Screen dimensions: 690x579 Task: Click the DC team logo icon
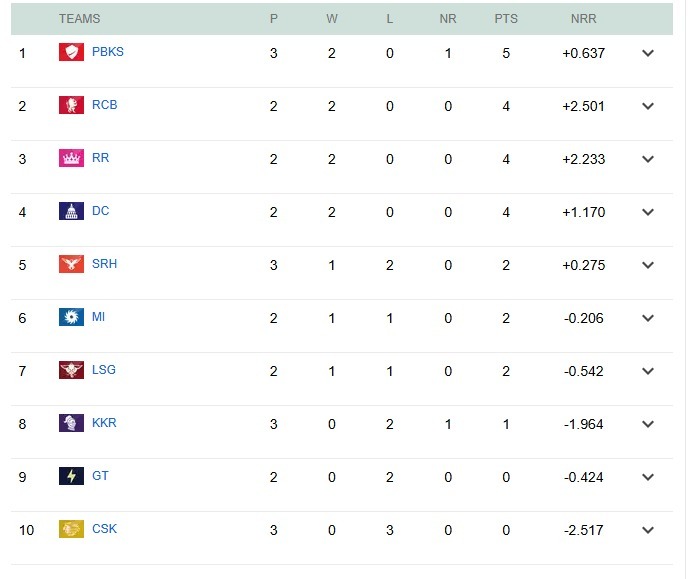click(x=71, y=211)
